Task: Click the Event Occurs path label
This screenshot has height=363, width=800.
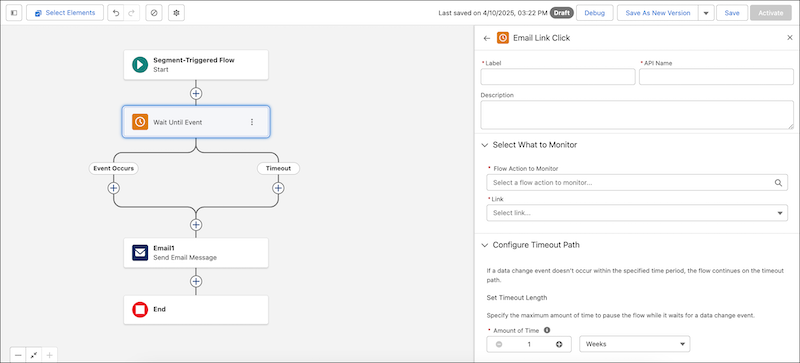Action: (x=113, y=168)
